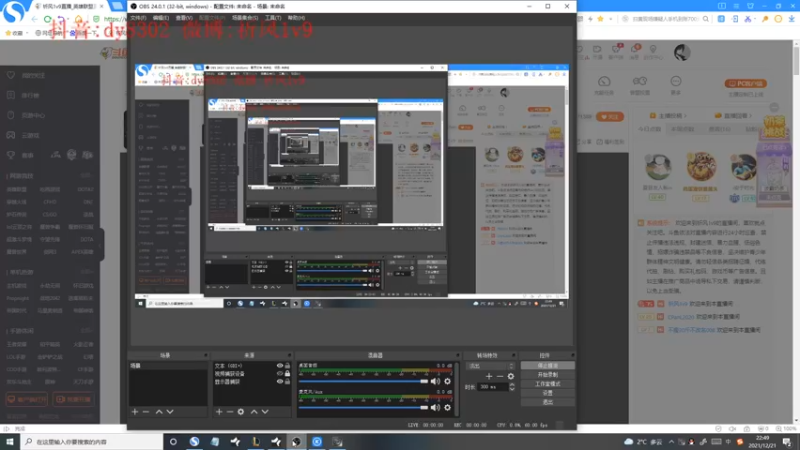Viewport: 800px width, 450px height.
Task: Select the 场景 entry in Scenes list
Action: (168, 366)
